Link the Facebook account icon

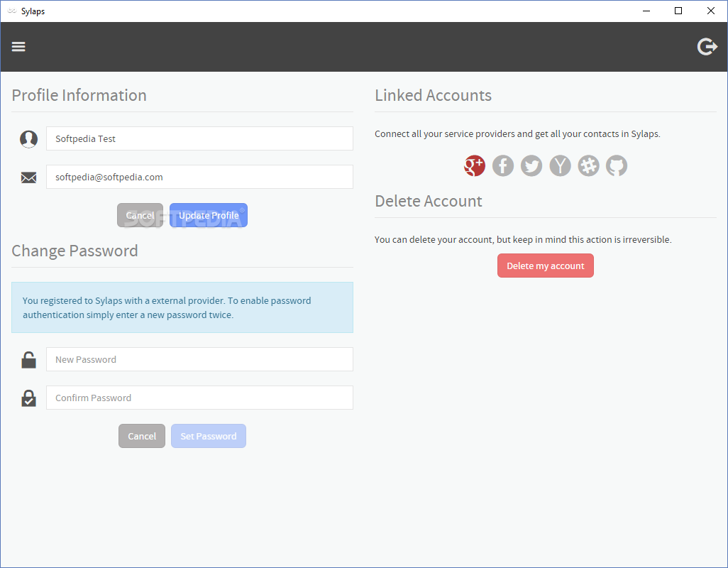(503, 166)
